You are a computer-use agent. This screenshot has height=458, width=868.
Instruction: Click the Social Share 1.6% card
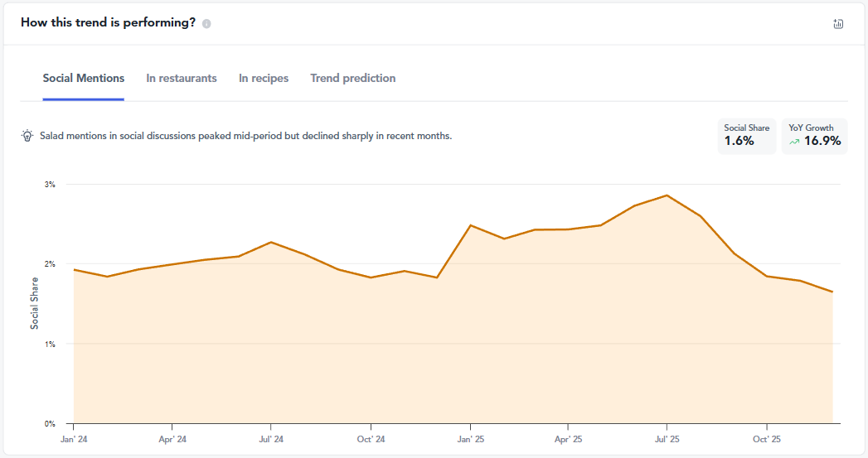click(746, 136)
